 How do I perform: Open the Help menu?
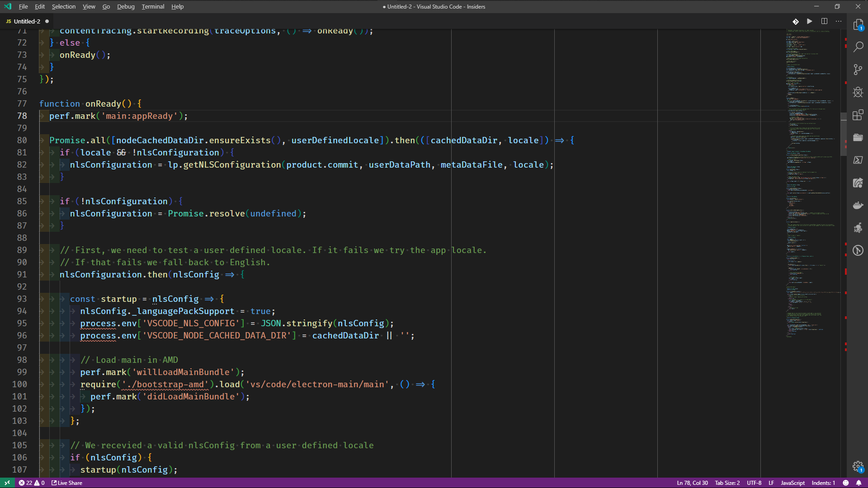pos(177,6)
